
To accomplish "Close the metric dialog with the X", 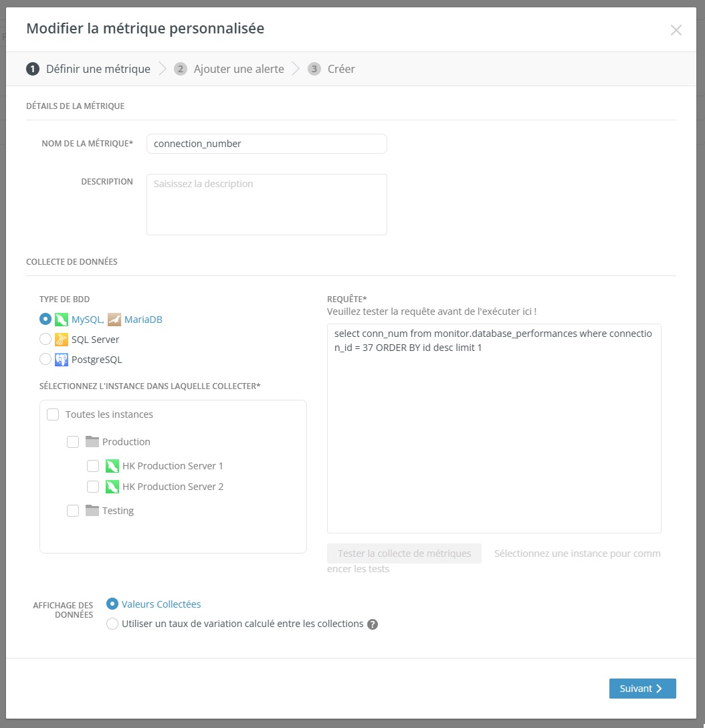I will (x=676, y=30).
